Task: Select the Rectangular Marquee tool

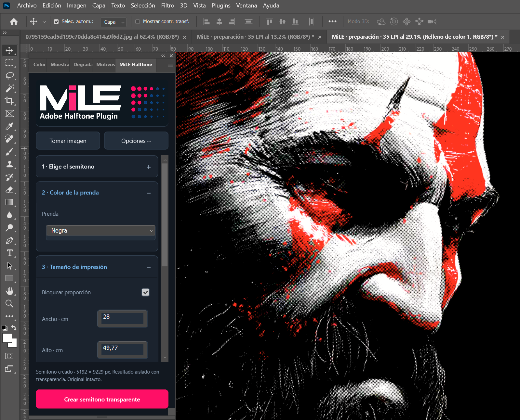Action: pyautogui.click(x=9, y=63)
